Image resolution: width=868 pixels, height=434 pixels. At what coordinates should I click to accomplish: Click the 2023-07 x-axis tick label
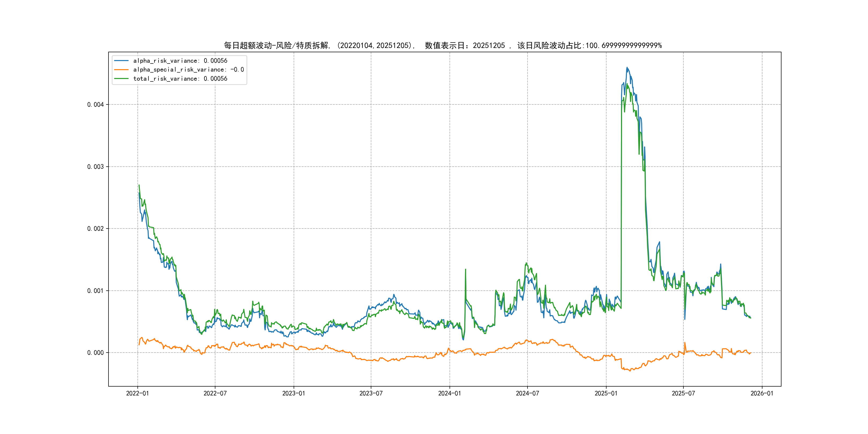[371, 393]
